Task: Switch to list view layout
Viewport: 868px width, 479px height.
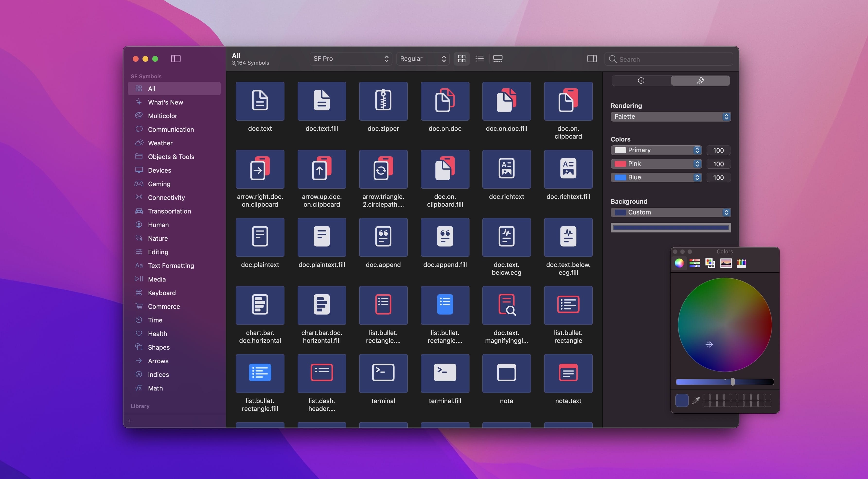Action: [x=479, y=59]
